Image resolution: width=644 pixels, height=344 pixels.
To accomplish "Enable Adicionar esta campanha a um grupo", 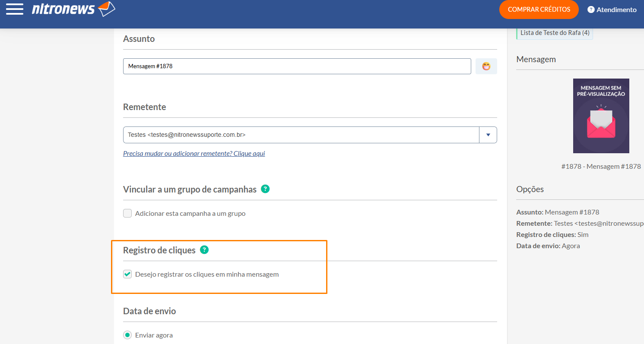I will pyautogui.click(x=127, y=213).
